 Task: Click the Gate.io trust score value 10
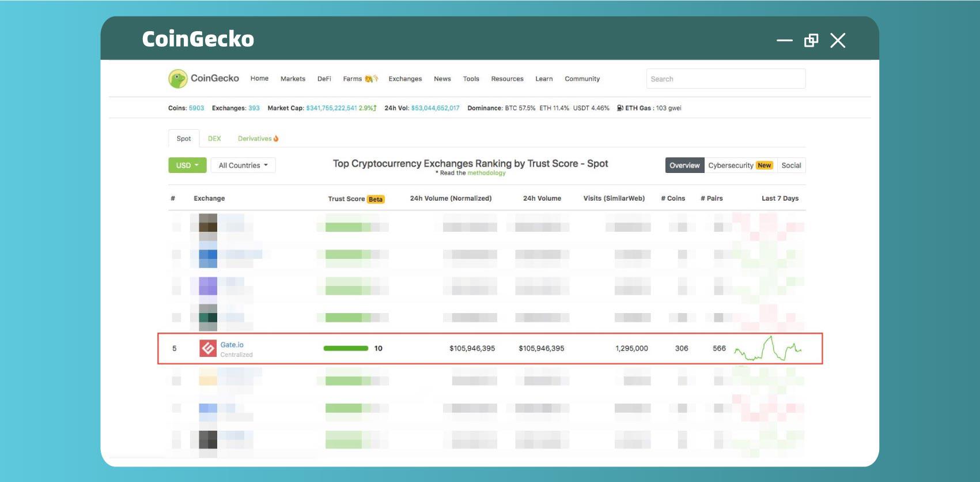tap(378, 348)
